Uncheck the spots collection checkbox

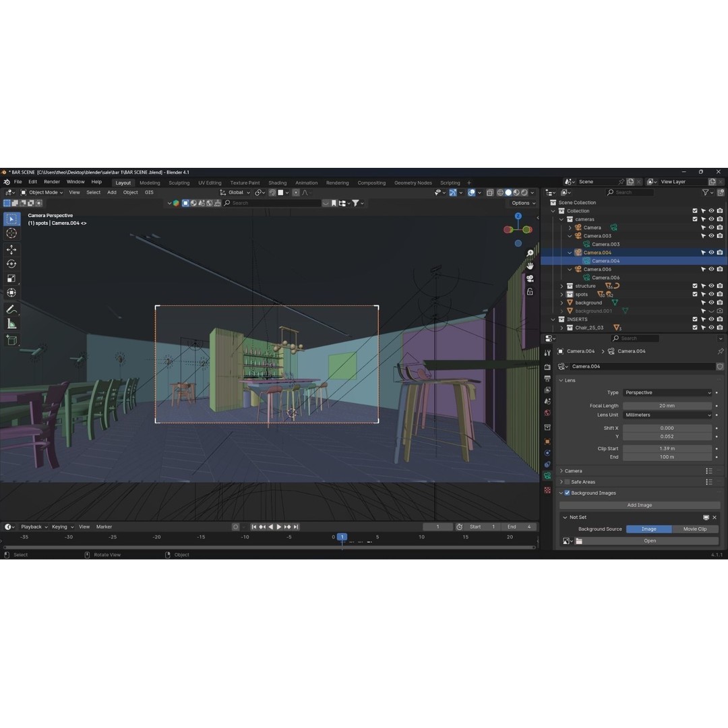pos(695,294)
